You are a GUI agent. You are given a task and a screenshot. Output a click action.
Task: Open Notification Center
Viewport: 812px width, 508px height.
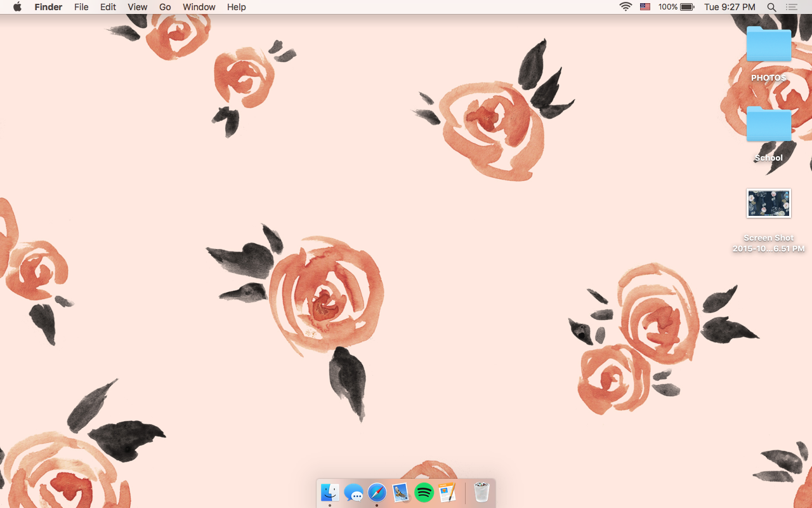point(791,7)
